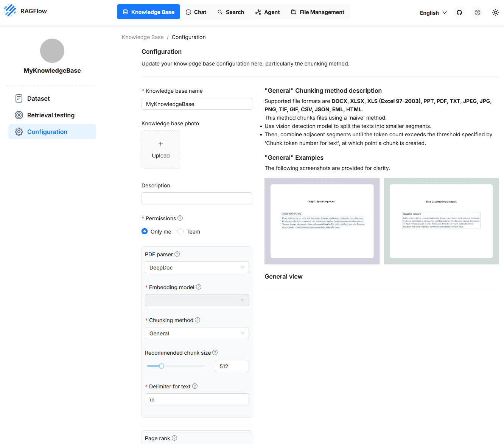Select the Only me permission radio
This screenshot has width=504, height=444.
[145, 231]
